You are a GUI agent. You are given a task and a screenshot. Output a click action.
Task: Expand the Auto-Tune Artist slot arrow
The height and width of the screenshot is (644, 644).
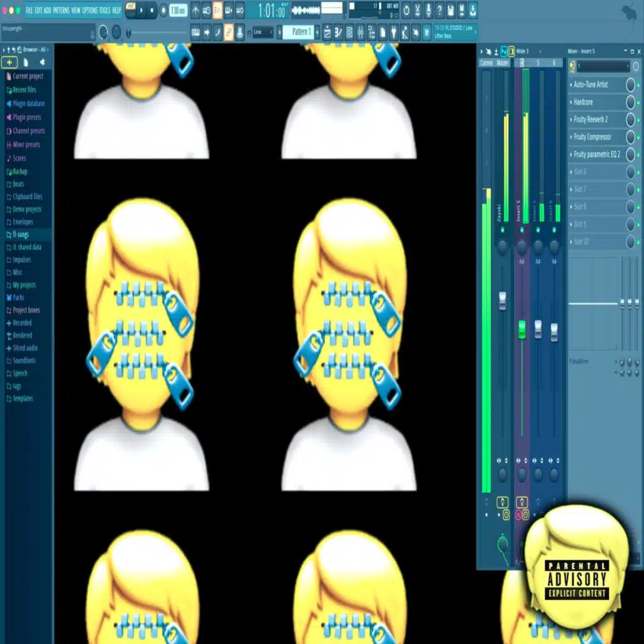(571, 85)
